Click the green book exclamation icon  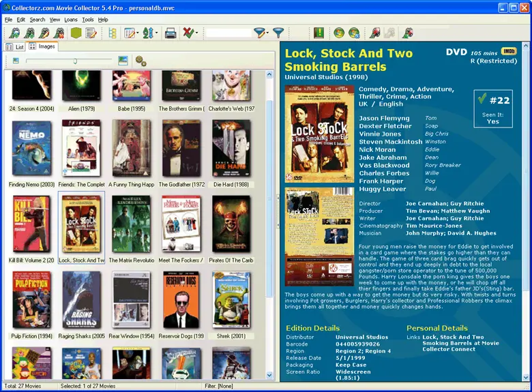click(x=319, y=33)
